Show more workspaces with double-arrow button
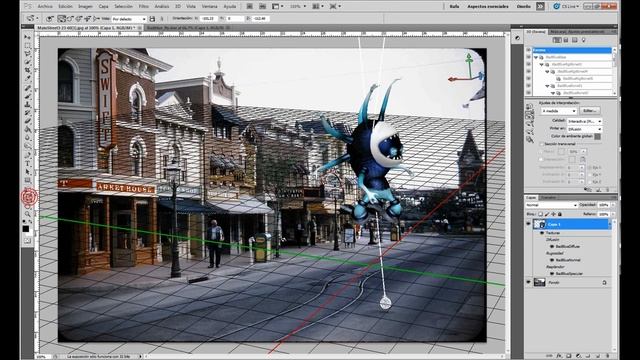The width and height of the screenshot is (640, 360). (540, 7)
